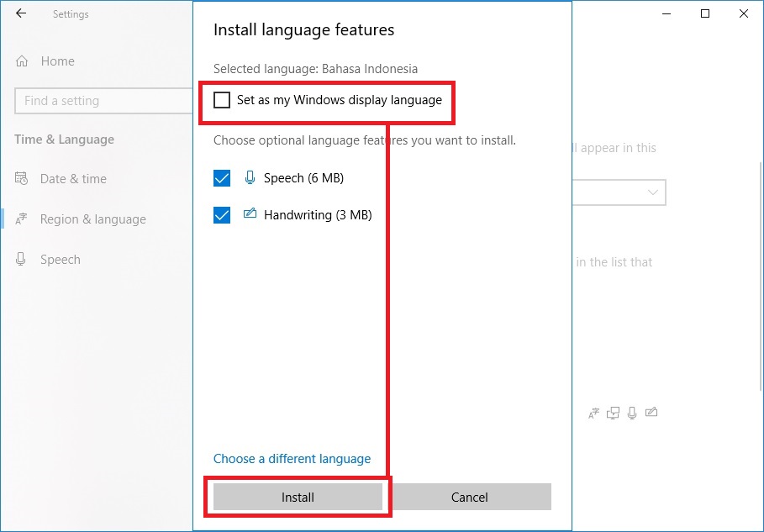Click the pen icon next to Handwriting (3 MB)
This screenshot has width=764, height=532.
coord(250,214)
